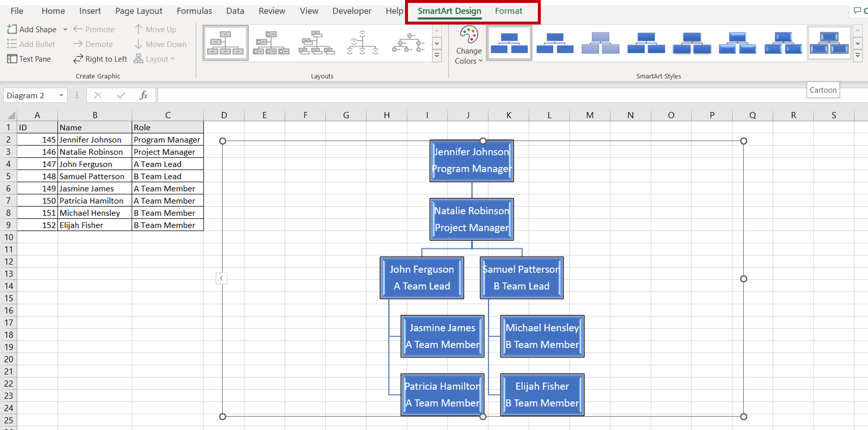Open the SmartArt Design tab
This screenshot has height=430, width=868.
[449, 11]
